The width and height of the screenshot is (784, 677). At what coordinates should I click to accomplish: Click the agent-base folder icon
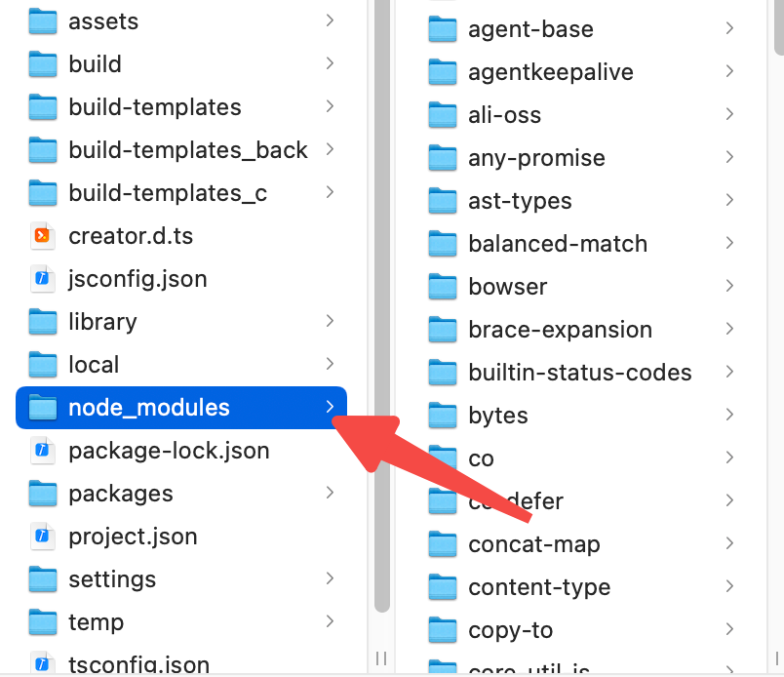[443, 29]
